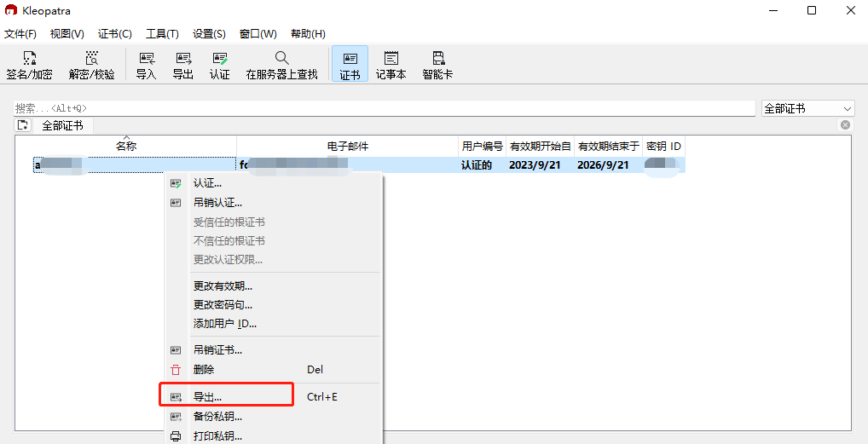This screenshot has height=444, width=868.
Task: Click the Sign/Encrypt (签名/加密) toolbar icon
Action: coord(29,66)
